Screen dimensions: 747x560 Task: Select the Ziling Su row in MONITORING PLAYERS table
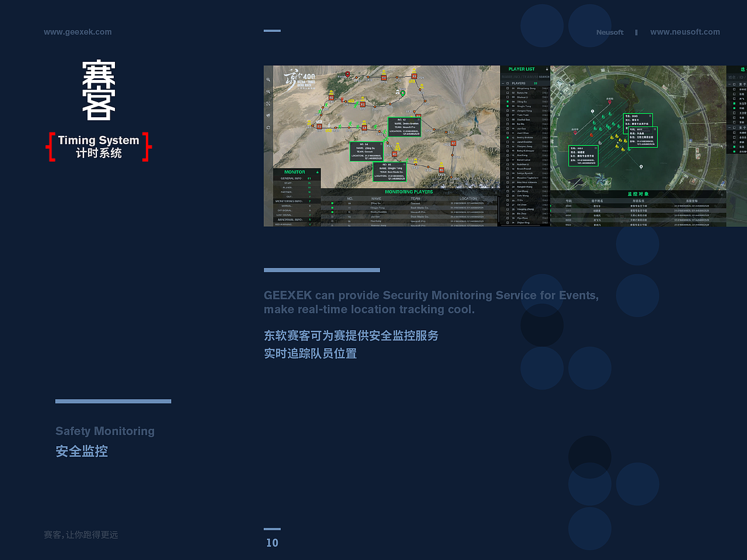[409, 204]
